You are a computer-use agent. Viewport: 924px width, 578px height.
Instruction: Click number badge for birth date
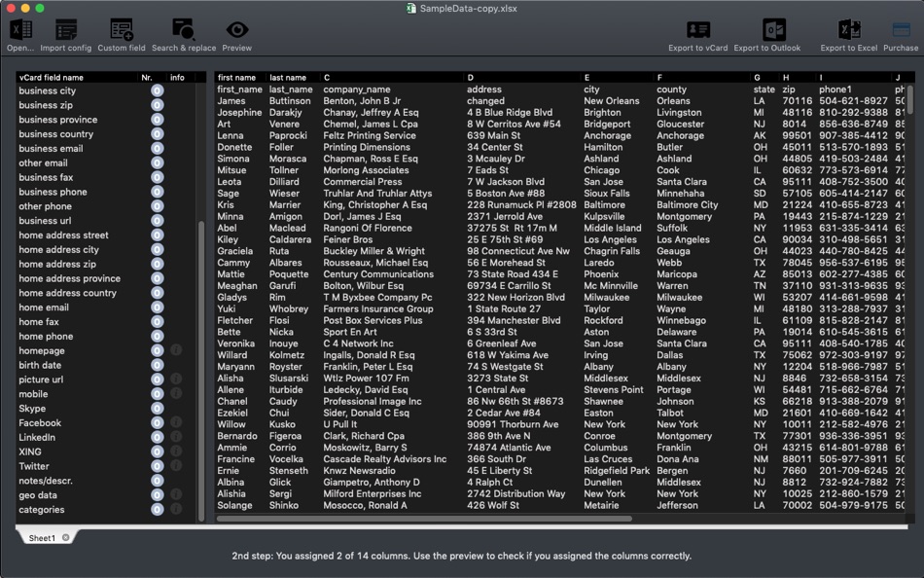pyautogui.click(x=157, y=365)
